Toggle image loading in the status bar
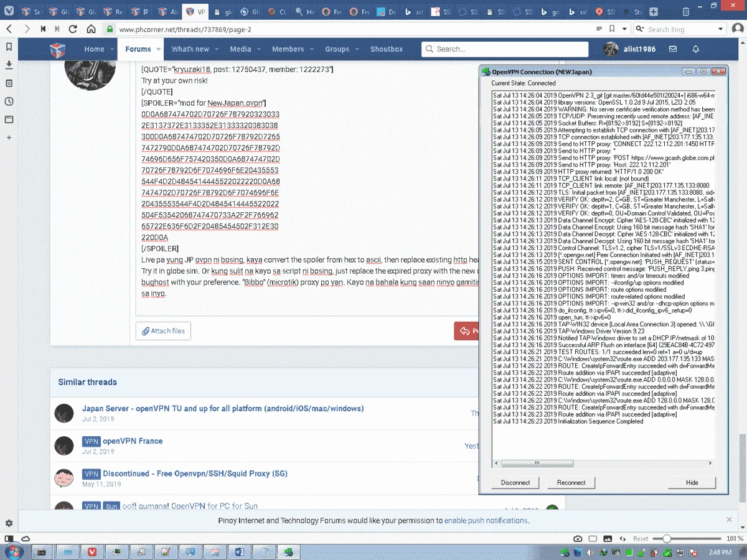This screenshot has height=560, width=747. [x=609, y=538]
